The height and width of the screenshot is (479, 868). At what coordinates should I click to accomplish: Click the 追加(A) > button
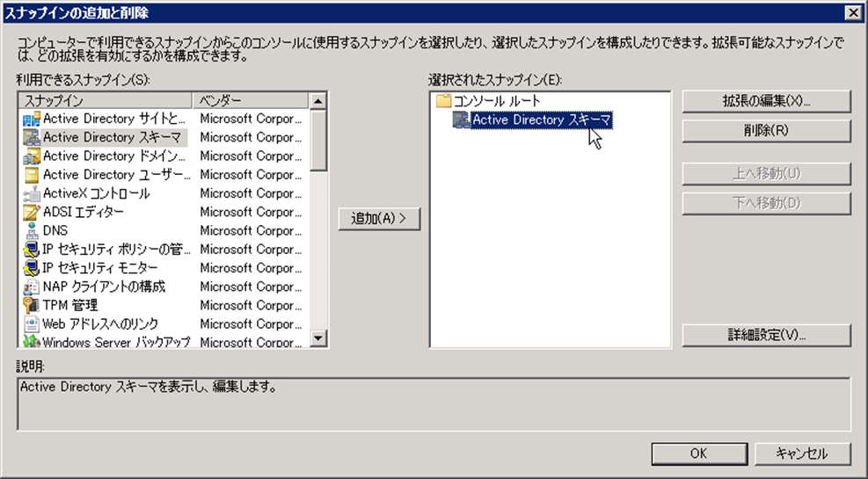pos(379,219)
